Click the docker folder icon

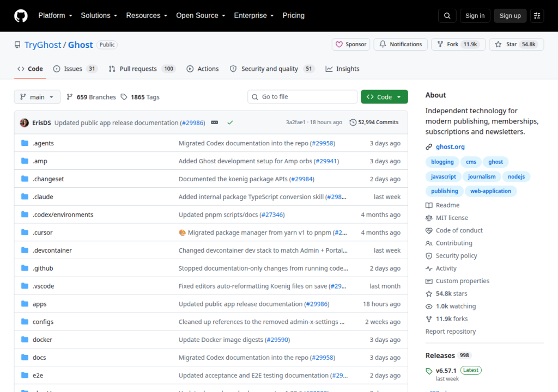pyautogui.click(x=25, y=339)
